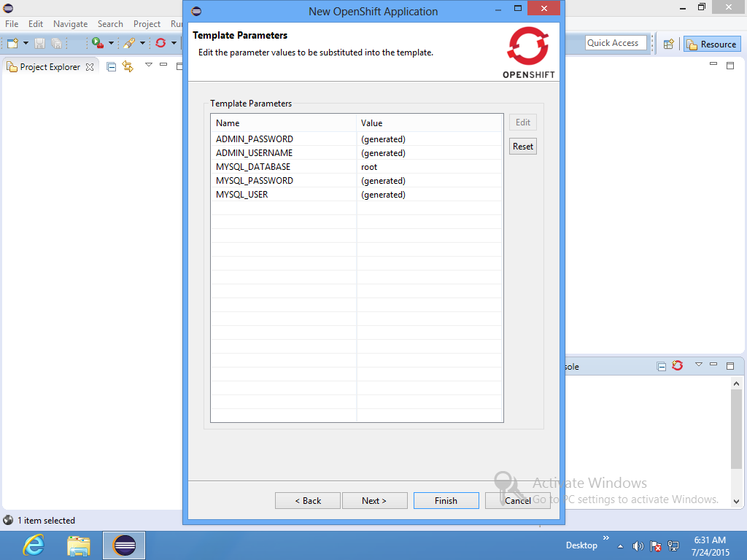The height and width of the screenshot is (560, 747).
Task: Click the red OpenShift toolbar icon
Action: click(x=160, y=43)
